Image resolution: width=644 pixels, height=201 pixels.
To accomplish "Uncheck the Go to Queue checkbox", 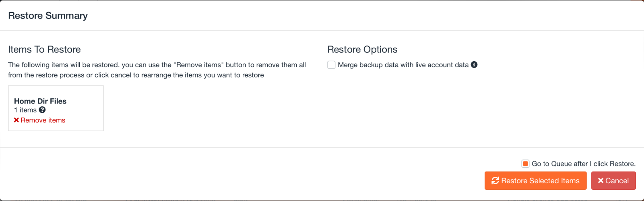I will [x=525, y=164].
